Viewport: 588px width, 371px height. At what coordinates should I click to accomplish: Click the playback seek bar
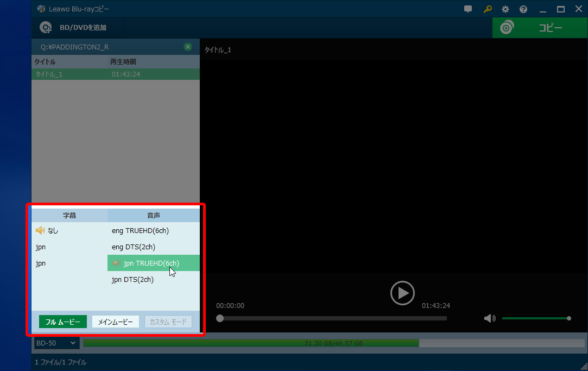tap(332, 318)
